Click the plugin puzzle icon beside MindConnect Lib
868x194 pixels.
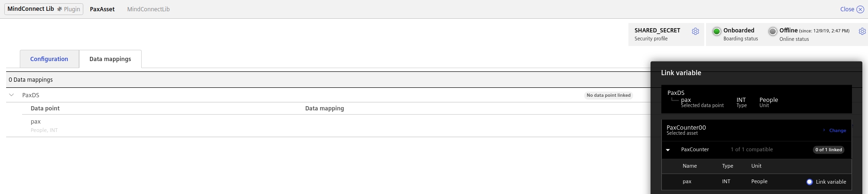click(x=60, y=9)
